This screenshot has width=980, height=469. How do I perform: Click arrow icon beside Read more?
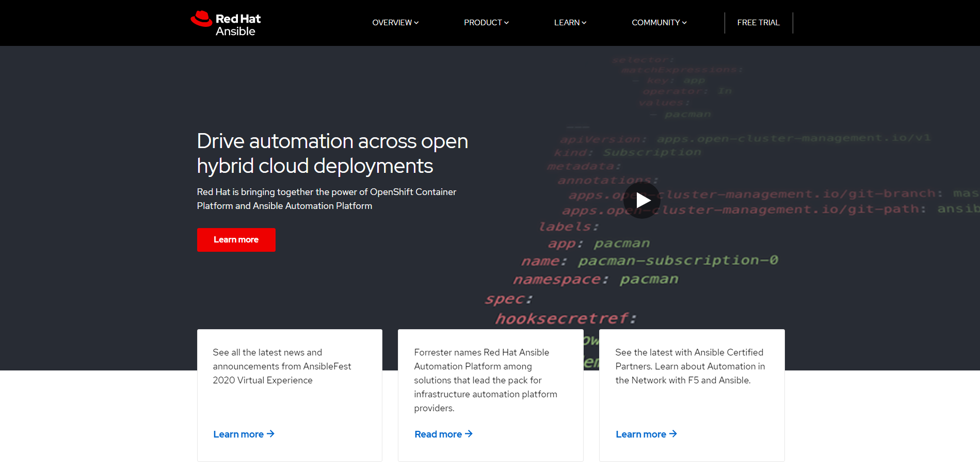pos(469,434)
